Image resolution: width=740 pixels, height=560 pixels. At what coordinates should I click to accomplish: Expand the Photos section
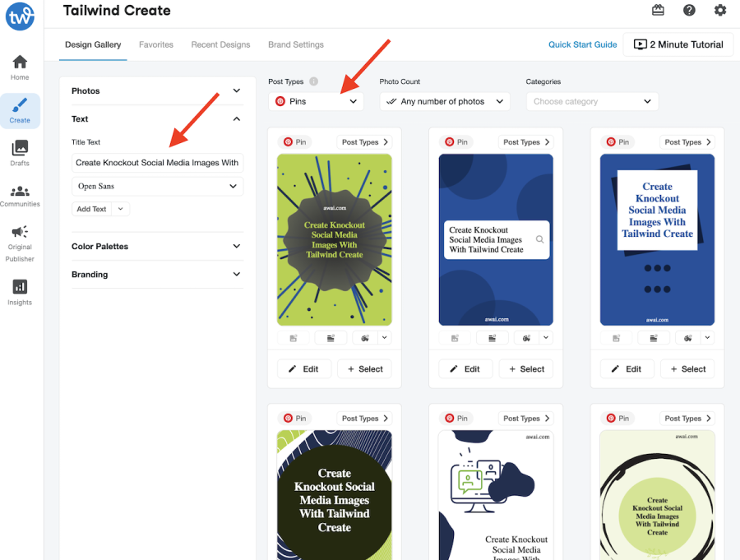tap(157, 90)
